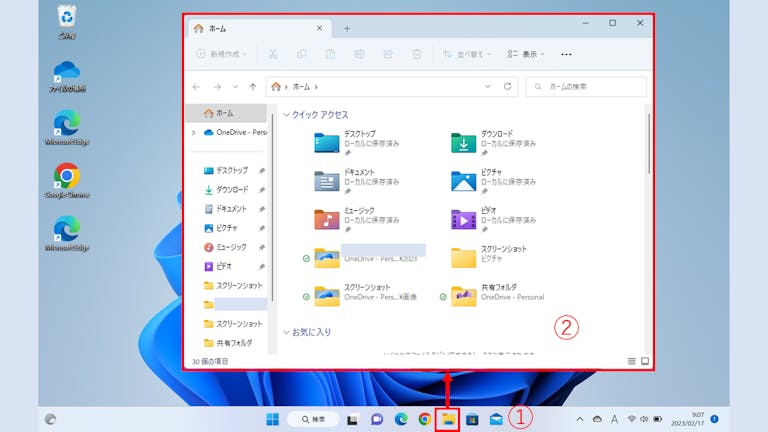The image size is (768, 432).
Task: Open the ミュージック folder in Quick Access
Action: pos(357,219)
